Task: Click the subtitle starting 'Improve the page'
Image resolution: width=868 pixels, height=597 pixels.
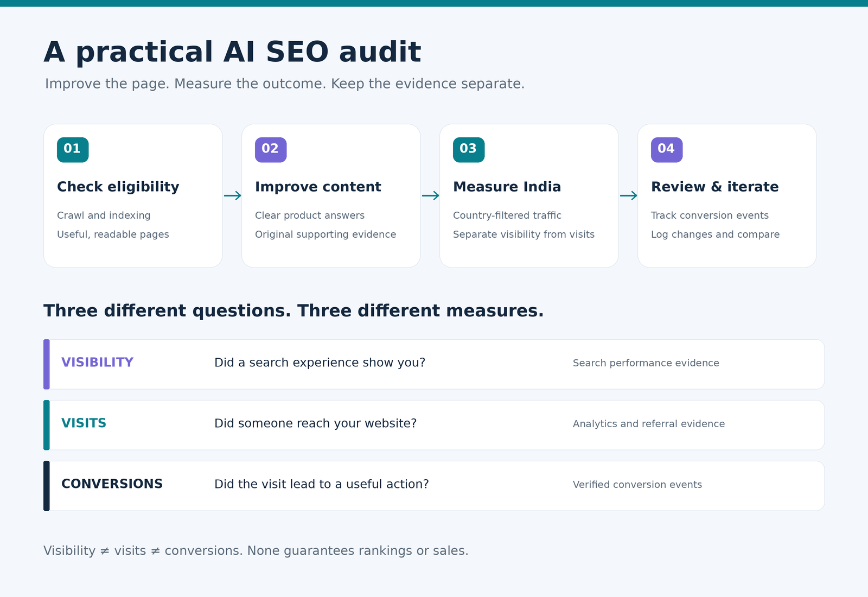Action: coord(285,84)
